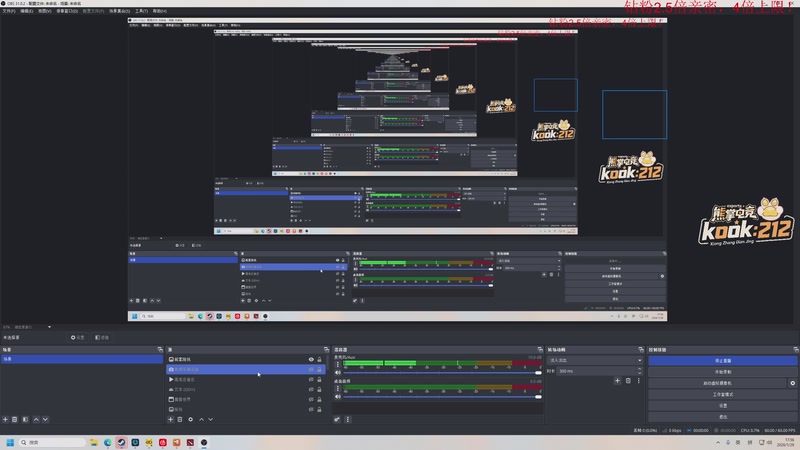Open source Properties button above Scenes
The height and width of the screenshot is (450, 800).
tap(78, 337)
